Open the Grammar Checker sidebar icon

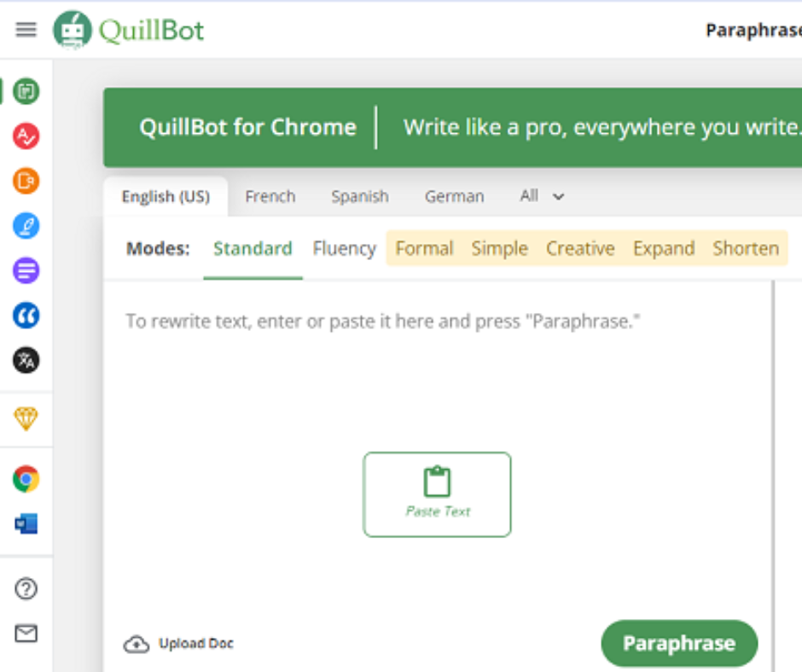[26, 136]
